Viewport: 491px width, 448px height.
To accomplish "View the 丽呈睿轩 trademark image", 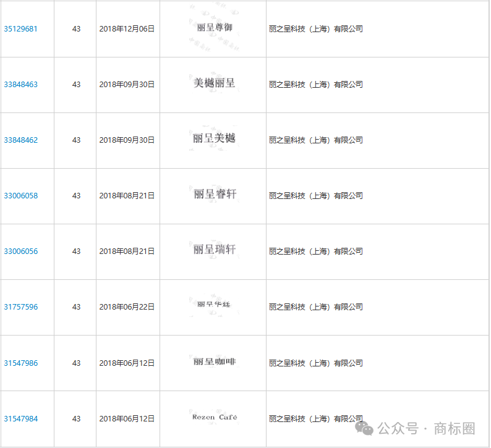I will tap(214, 194).
